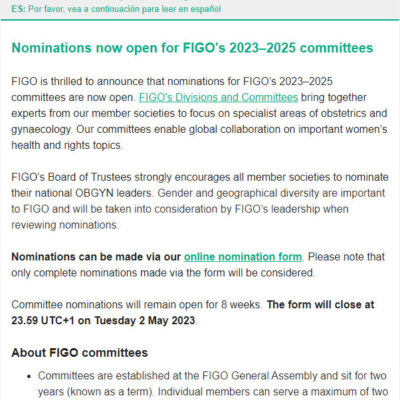Click the 'FIGO is thrilled to announce' opening line
Image resolution: width=400 pixels, height=400 pixels.
click(172, 81)
